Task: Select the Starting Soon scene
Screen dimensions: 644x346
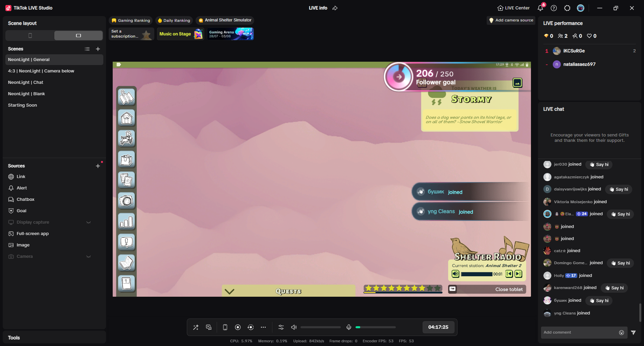Action: pos(54,105)
